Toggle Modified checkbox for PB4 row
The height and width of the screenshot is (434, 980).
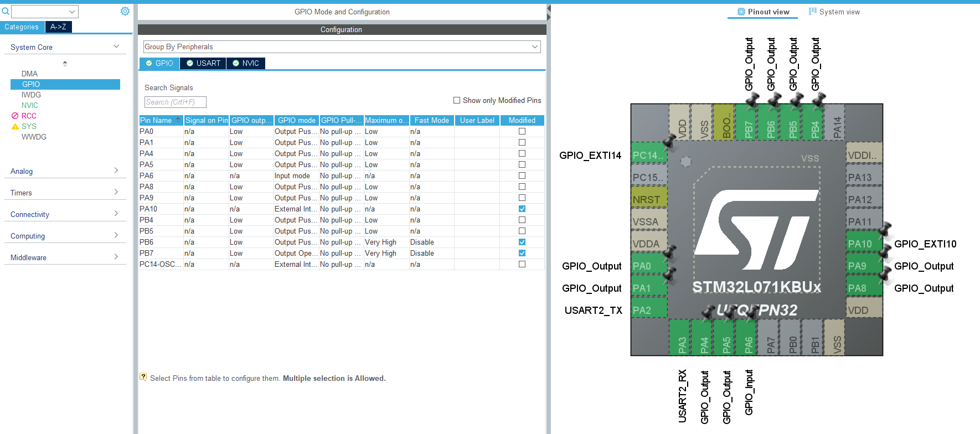[522, 220]
